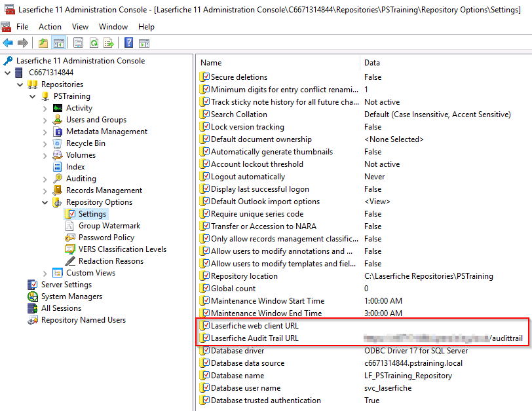Go forward with the gray right arrow
The image size is (532, 411).
tap(23, 43)
